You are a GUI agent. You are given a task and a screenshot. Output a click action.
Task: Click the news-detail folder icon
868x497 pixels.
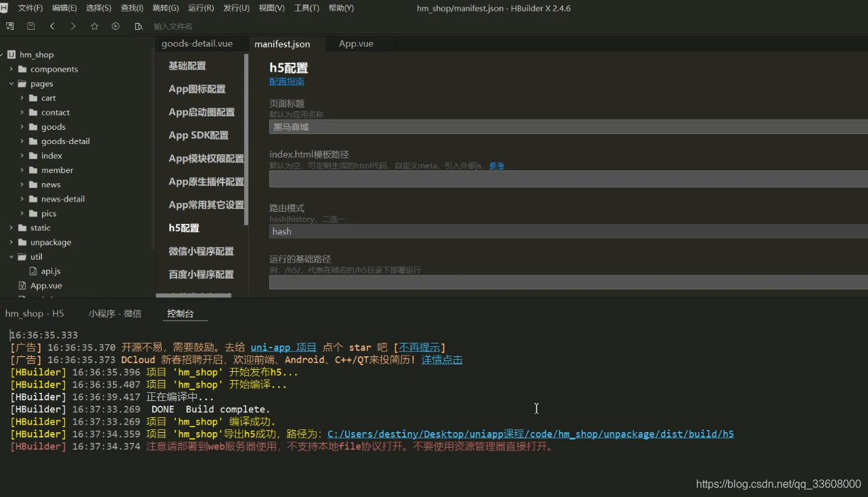click(x=33, y=199)
